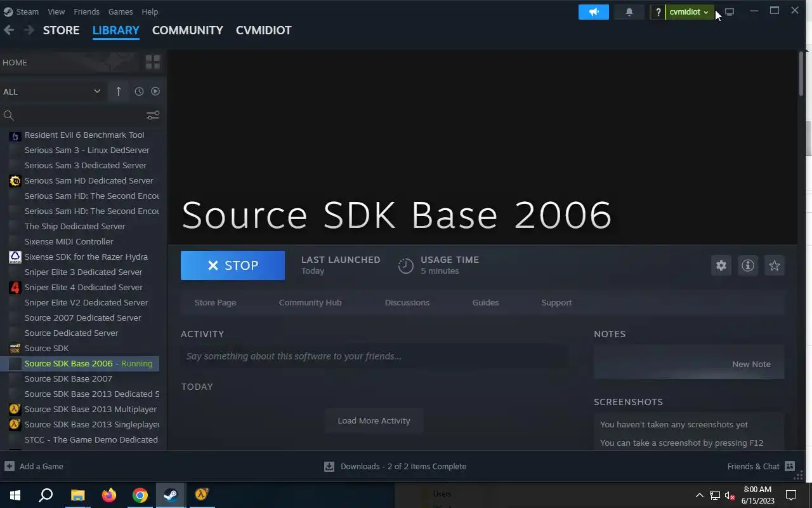Click the forward navigation arrow
This screenshot has width=812, height=508.
coord(29,30)
